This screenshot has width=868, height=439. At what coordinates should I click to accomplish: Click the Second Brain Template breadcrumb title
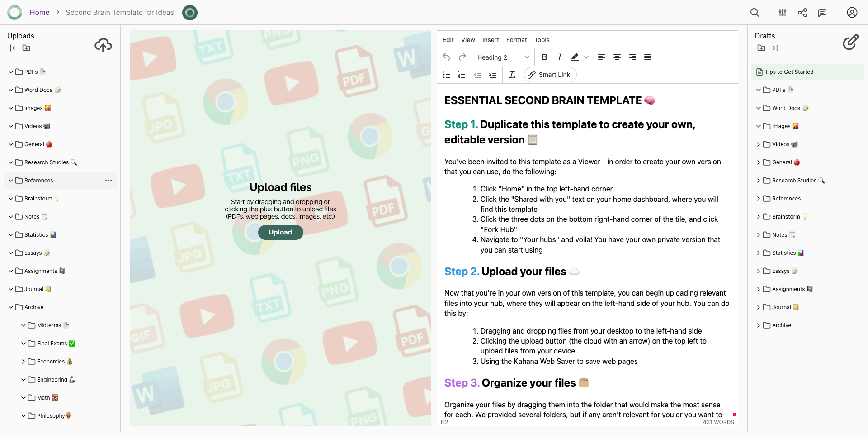click(120, 12)
